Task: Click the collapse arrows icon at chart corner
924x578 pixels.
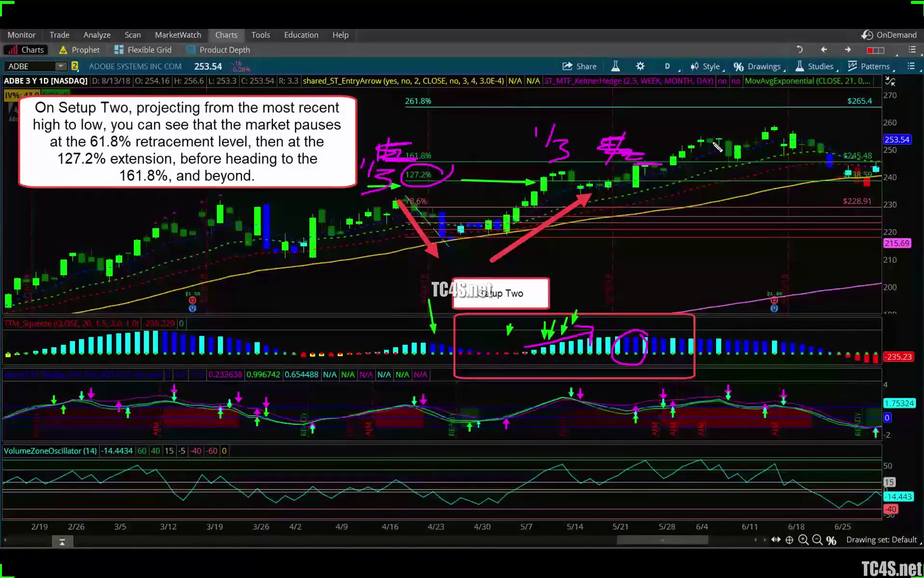Action: tap(890, 81)
